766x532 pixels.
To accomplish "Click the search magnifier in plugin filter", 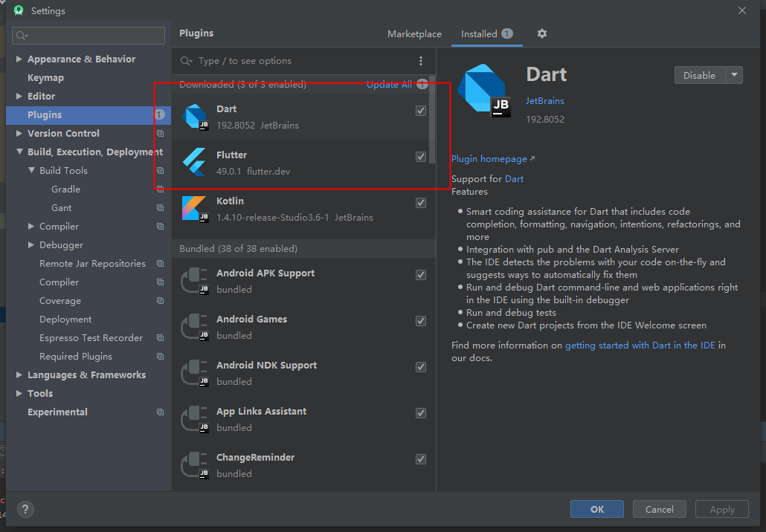I will point(186,61).
